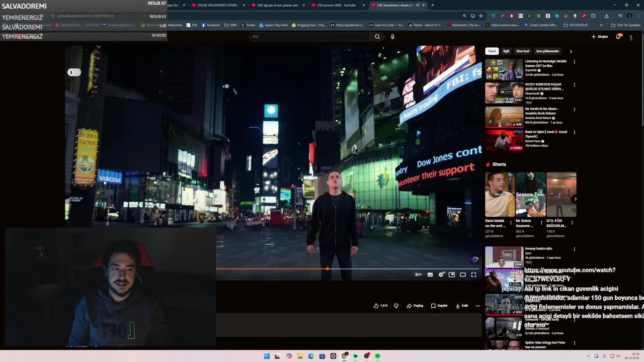Click the orange video progress bar
This screenshot has width=644, height=362.
272,269
